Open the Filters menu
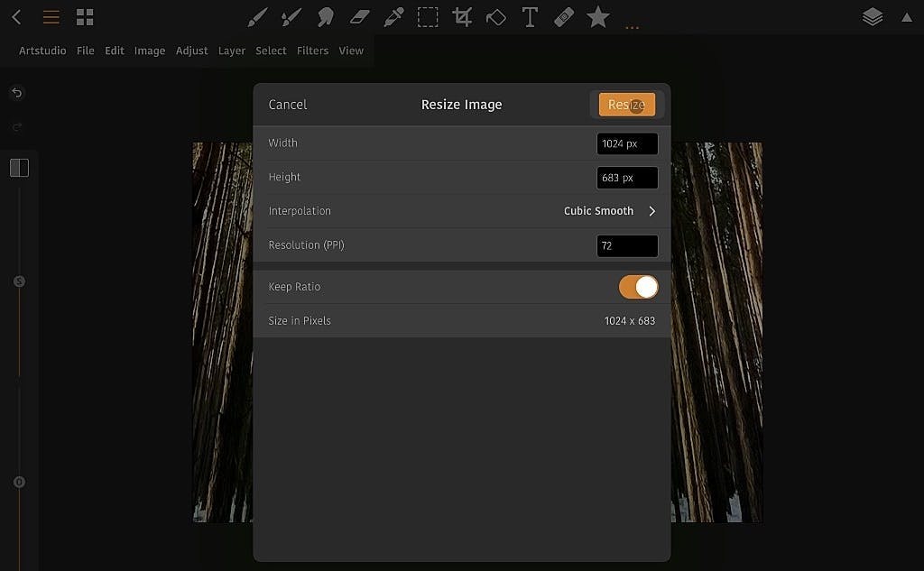 [312, 51]
